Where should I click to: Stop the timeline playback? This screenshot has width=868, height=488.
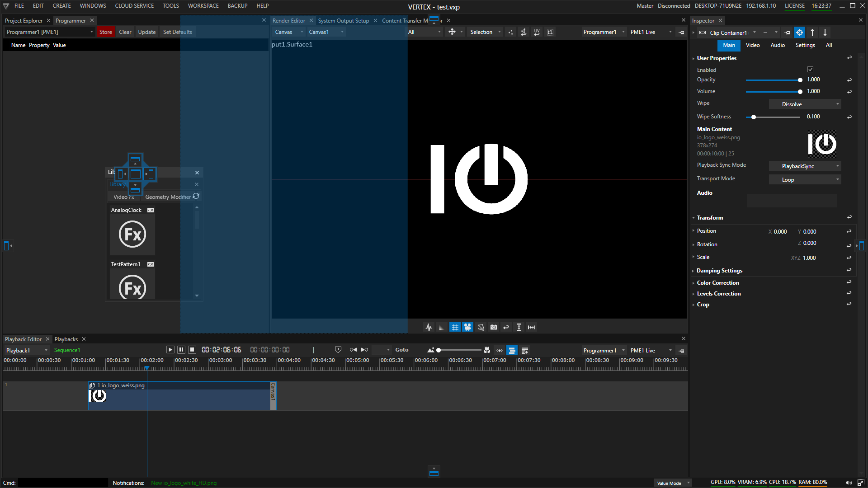(192, 350)
